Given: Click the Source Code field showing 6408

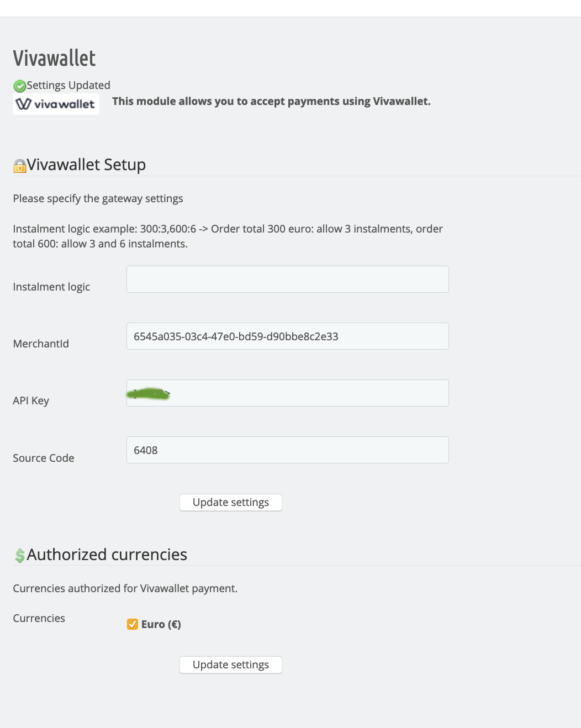Looking at the screenshot, I should click(x=287, y=450).
